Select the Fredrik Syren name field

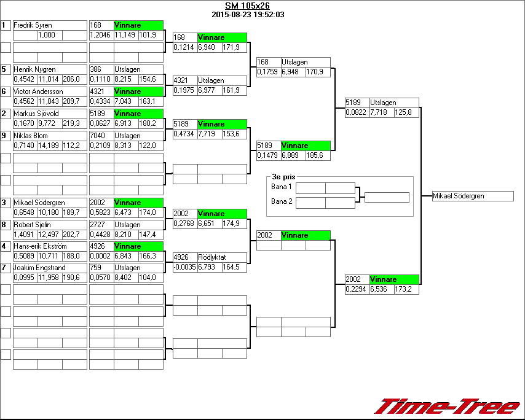pos(50,25)
